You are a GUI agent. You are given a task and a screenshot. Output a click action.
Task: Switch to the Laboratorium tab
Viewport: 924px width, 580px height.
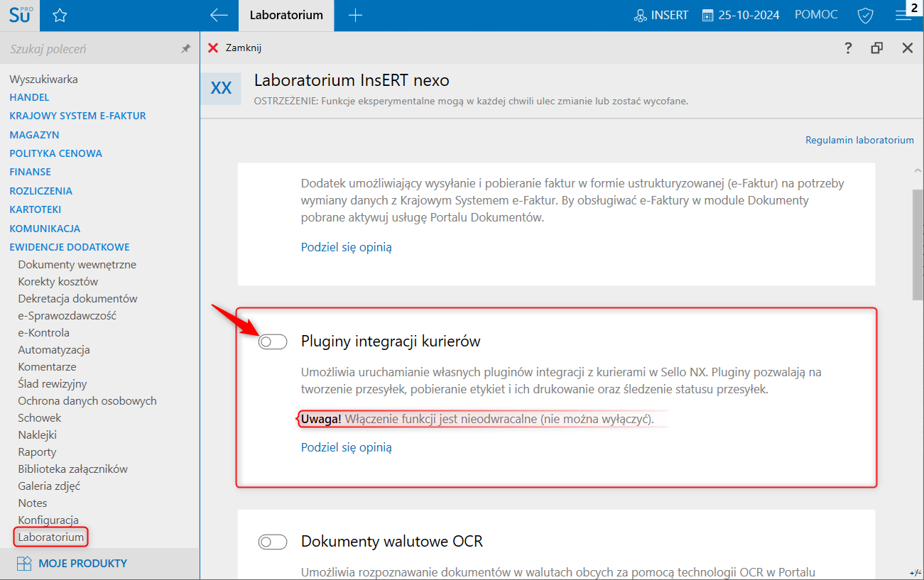click(286, 15)
